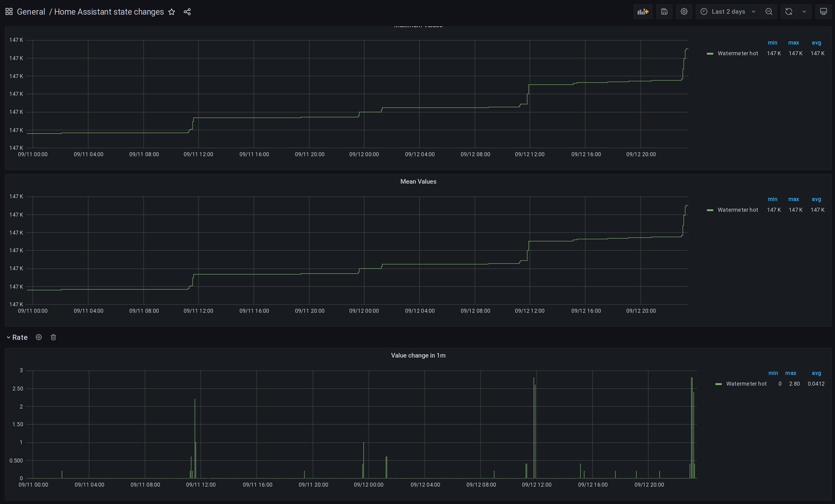
Task: Cycle view mode with monitor icon
Action: pyautogui.click(x=823, y=12)
